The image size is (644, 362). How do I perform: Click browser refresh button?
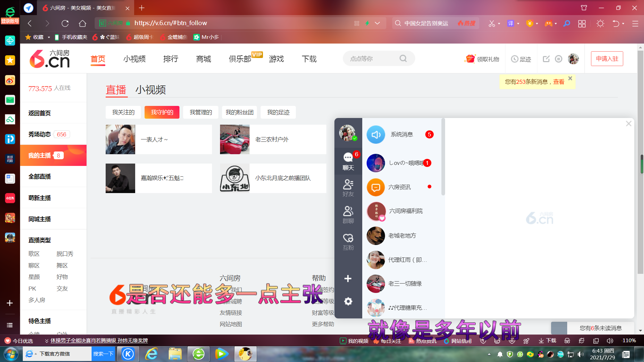tap(65, 23)
